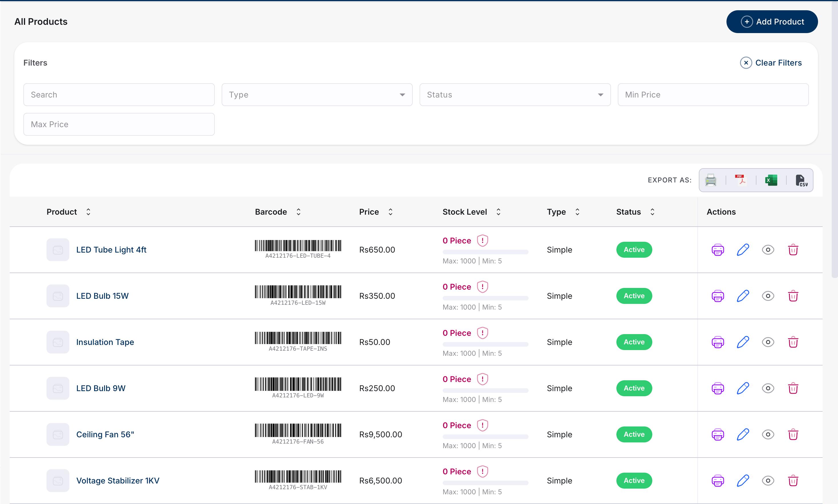Screen dimensions: 838x504
Task: Delete LED Bulb 9W product
Action: (x=793, y=389)
